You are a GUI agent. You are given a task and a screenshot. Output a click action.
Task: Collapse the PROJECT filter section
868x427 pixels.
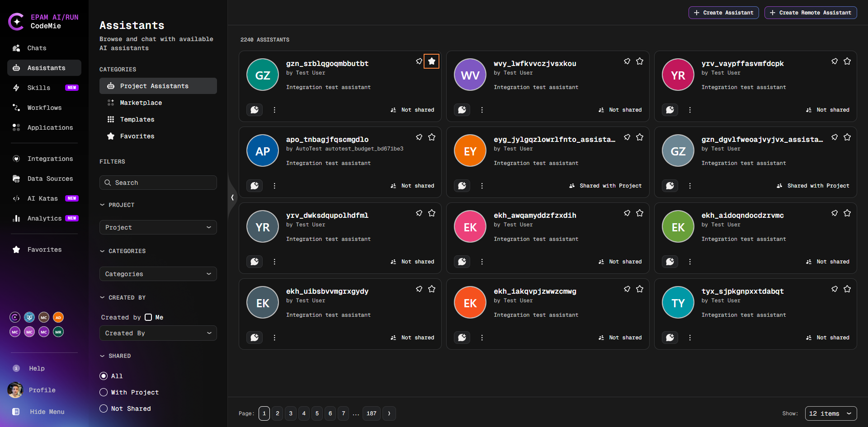click(117, 205)
